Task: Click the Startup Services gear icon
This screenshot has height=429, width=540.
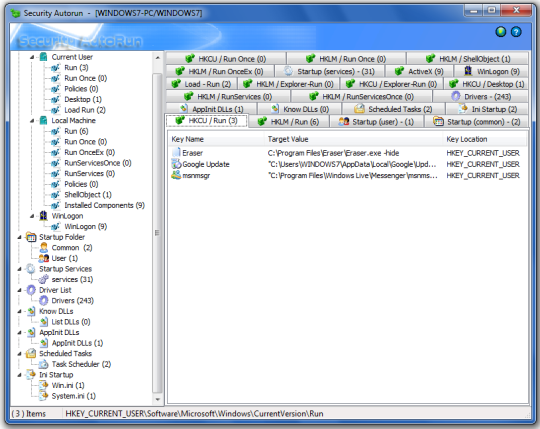Action: tap(31, 269)
